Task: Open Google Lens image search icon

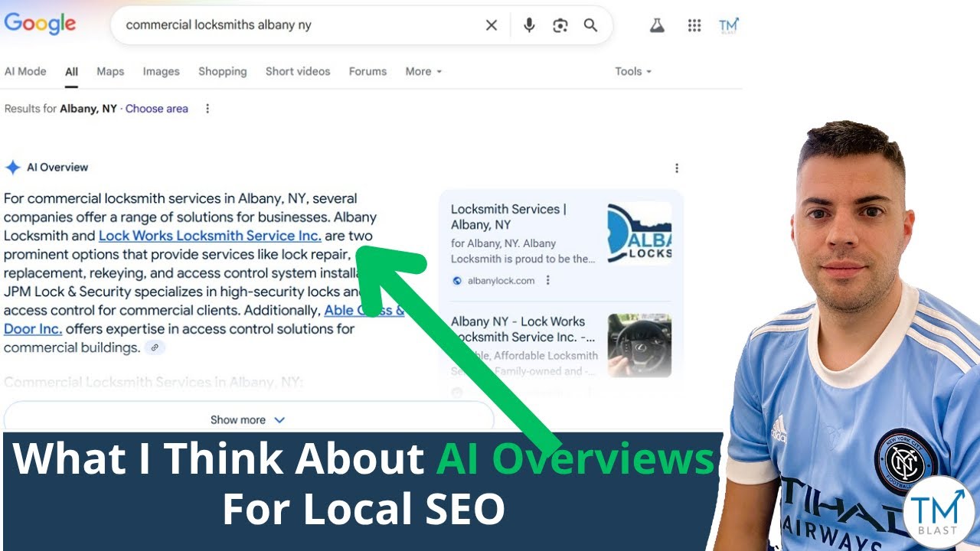Action: pyautogui.click(x=560, y=25)
